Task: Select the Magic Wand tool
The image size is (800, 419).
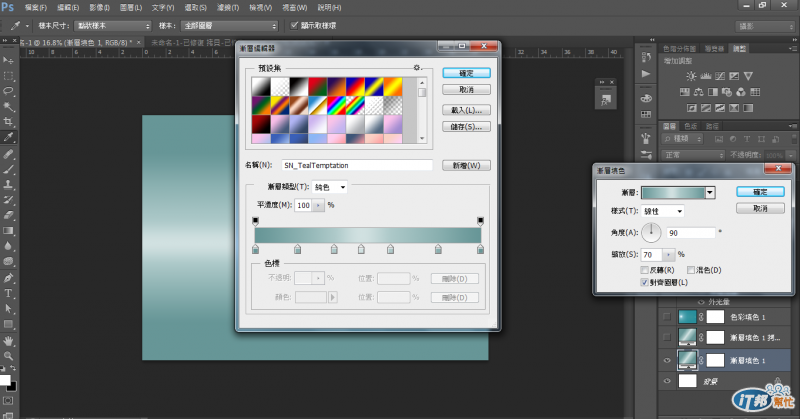Action: pyautogui.click(x=8, y=107)
